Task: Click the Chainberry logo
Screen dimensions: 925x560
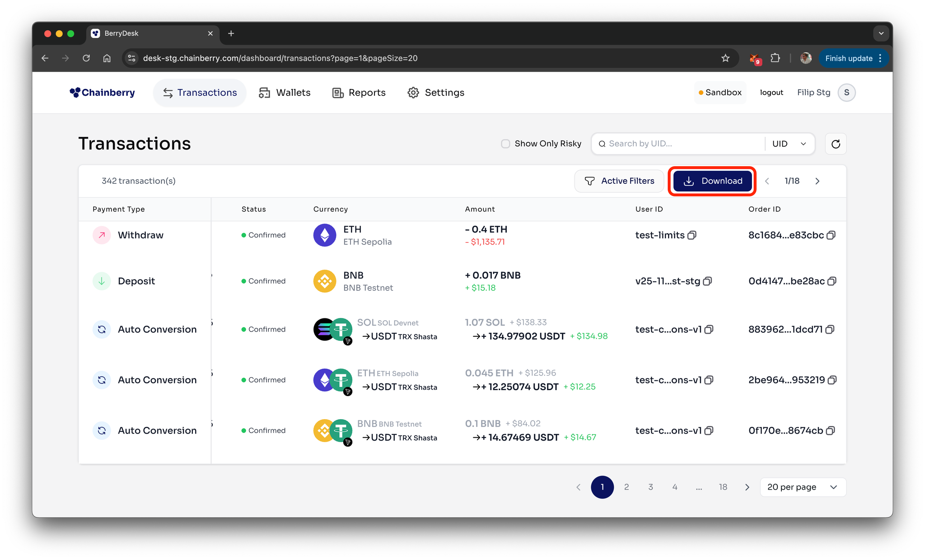Action: coord(103,93)
